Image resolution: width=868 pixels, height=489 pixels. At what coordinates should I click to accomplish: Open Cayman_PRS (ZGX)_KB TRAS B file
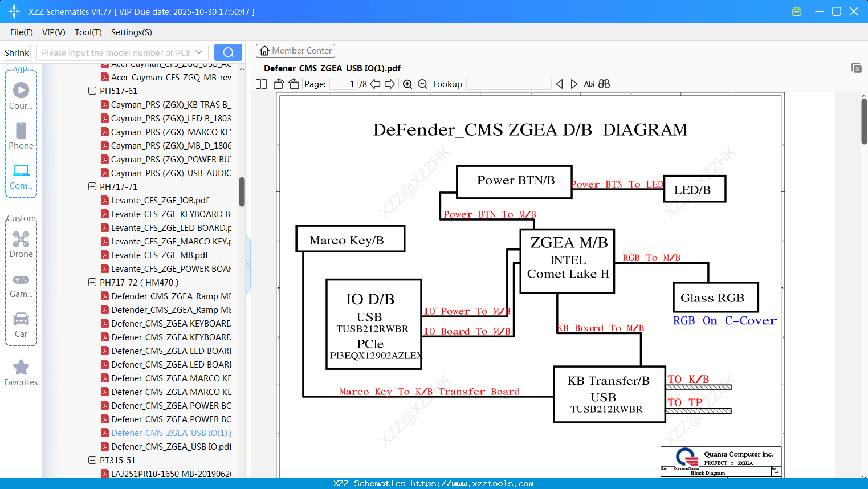(166, 104)
